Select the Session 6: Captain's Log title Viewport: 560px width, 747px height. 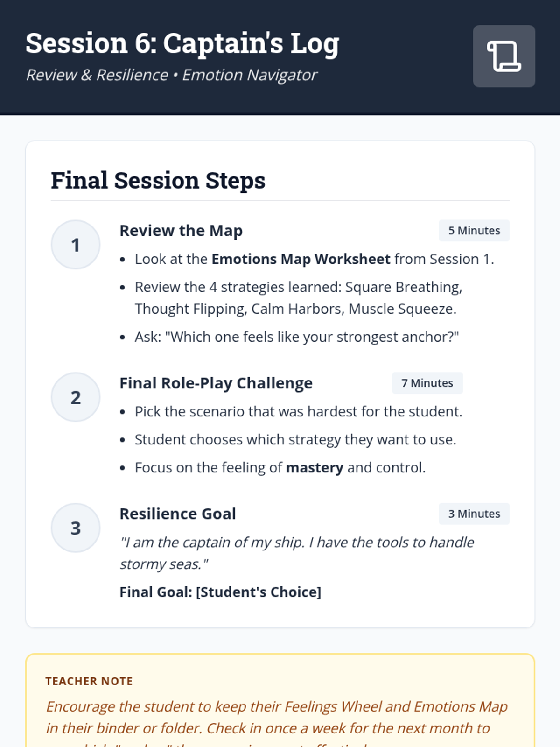click(x=182, y=43)
